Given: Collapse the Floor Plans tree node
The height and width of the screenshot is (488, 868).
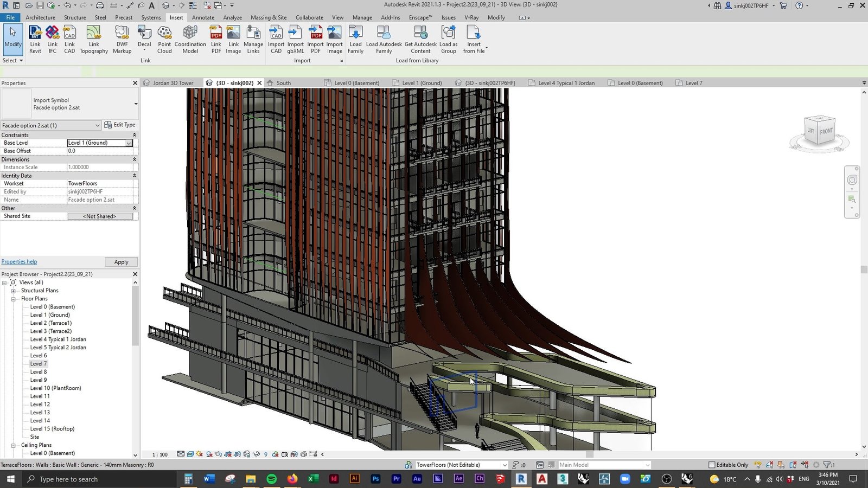Looking at the screenshot, I should pos(14,299).
